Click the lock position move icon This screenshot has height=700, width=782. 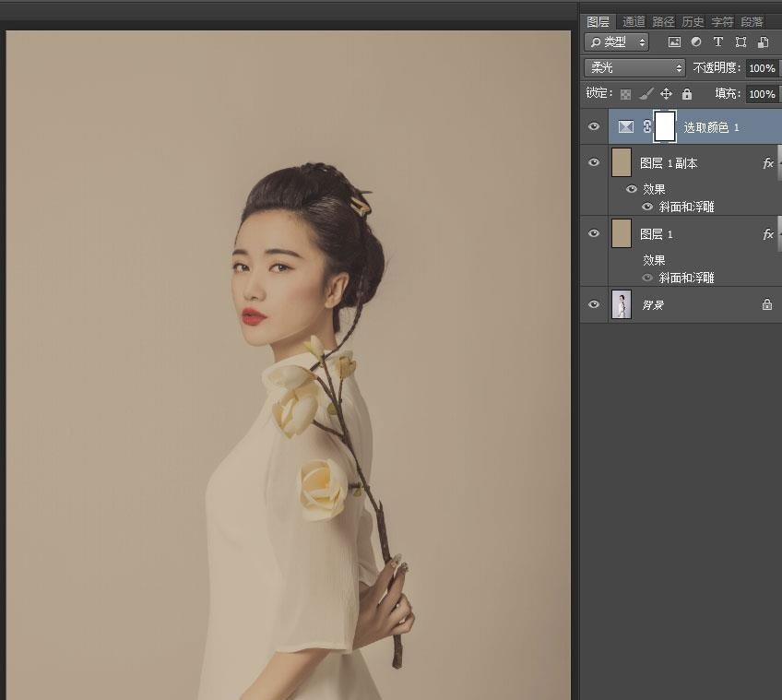(x=666, y=94)
